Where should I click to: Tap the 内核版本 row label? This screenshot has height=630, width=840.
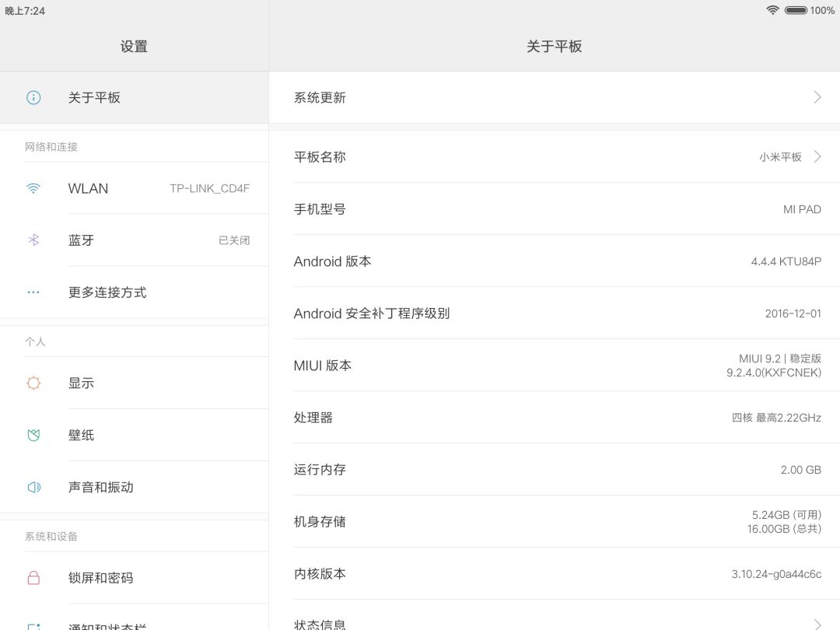[320, 573]
